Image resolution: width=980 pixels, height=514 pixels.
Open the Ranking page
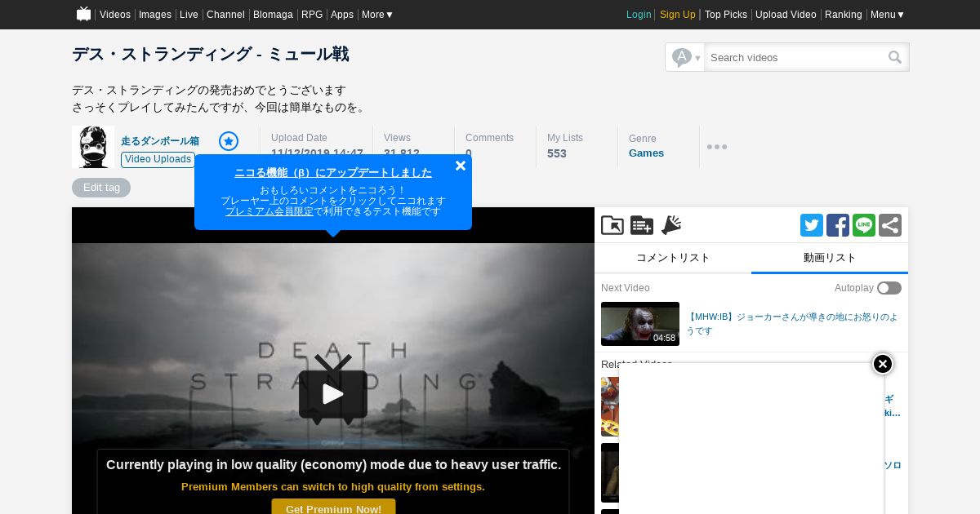(x=844, y=15)
